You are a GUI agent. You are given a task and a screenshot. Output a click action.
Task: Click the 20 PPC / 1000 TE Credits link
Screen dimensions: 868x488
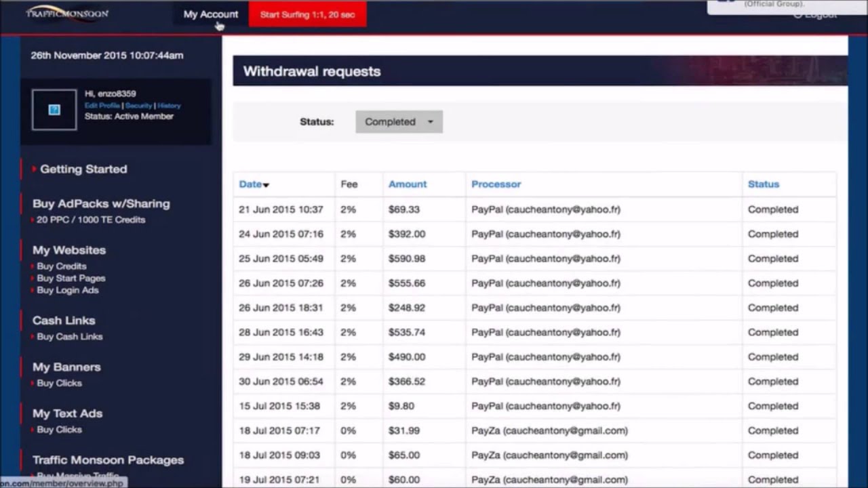pyautogui.click(x=91, y=220)
